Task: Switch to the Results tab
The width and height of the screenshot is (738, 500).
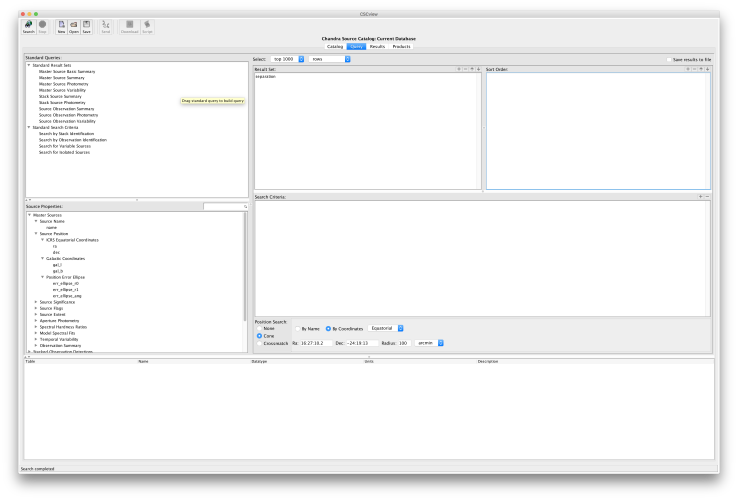Action: 377,46
